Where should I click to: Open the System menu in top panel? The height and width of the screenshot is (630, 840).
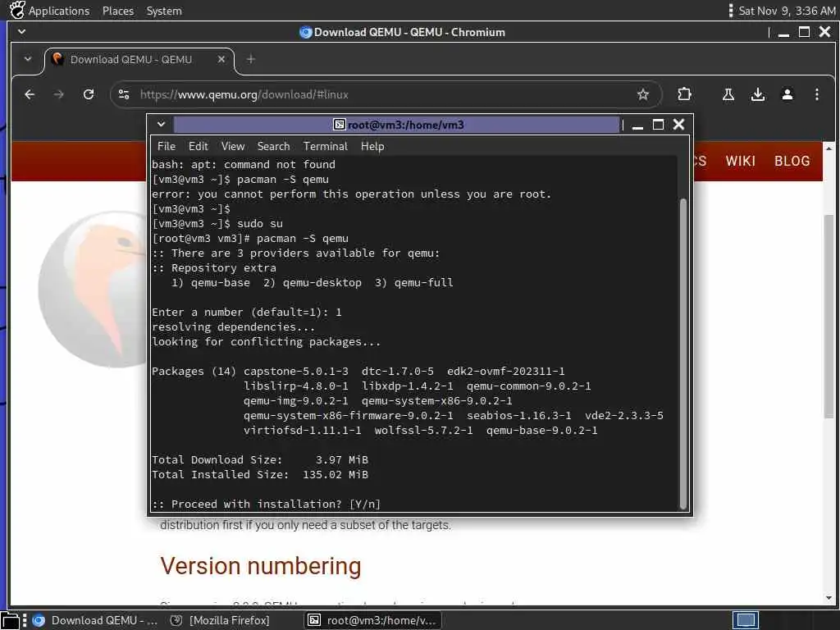(x=164, y=11)
